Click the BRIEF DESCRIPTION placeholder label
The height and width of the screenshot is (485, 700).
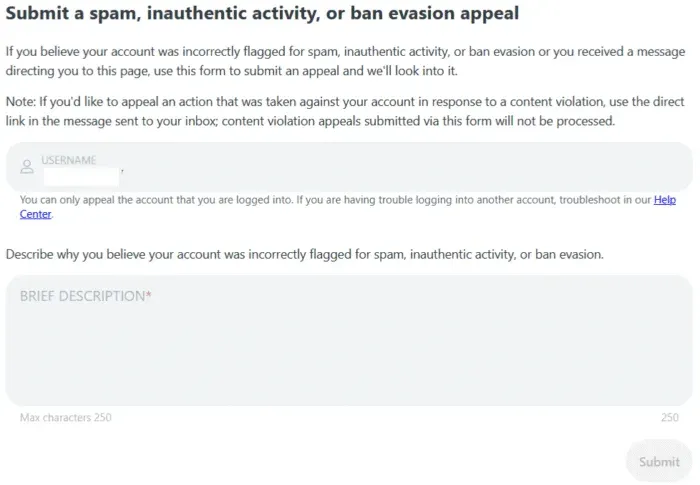[82, 297]
